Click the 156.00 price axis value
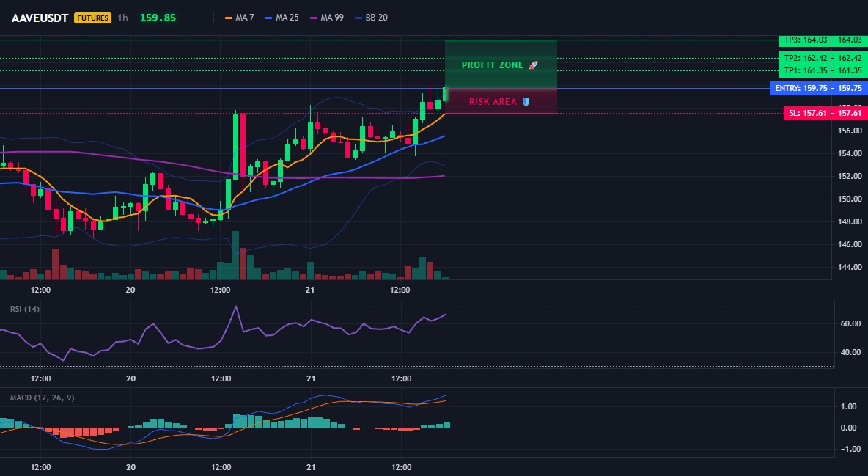The width and height of the screenshot is (868, 476). (x=850, y=131)
